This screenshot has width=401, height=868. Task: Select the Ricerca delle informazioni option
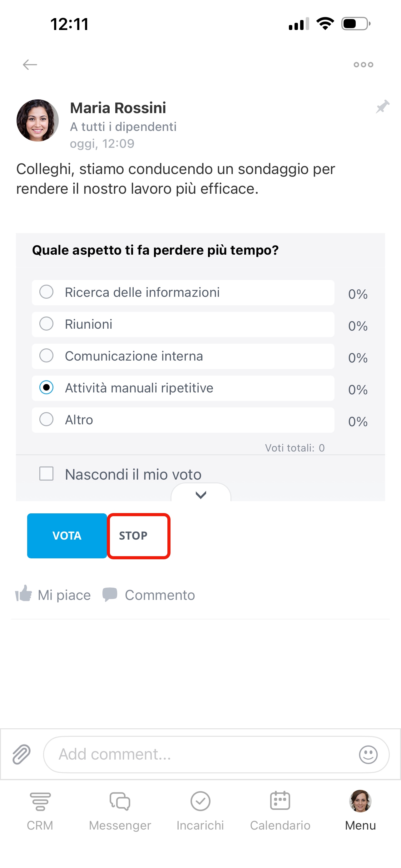(47, 292)
